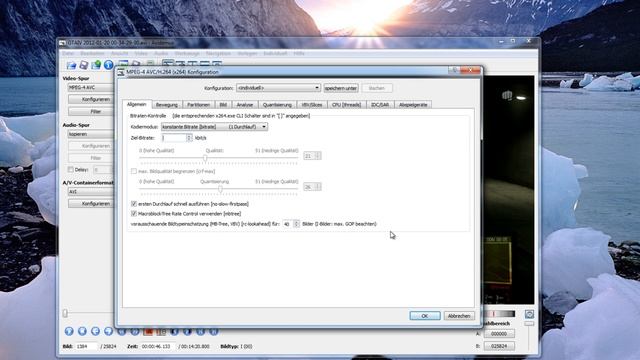Close the x264 Konfiguration dialog
The width and height of the screenshot is (640, 360).
coord(470,71)
